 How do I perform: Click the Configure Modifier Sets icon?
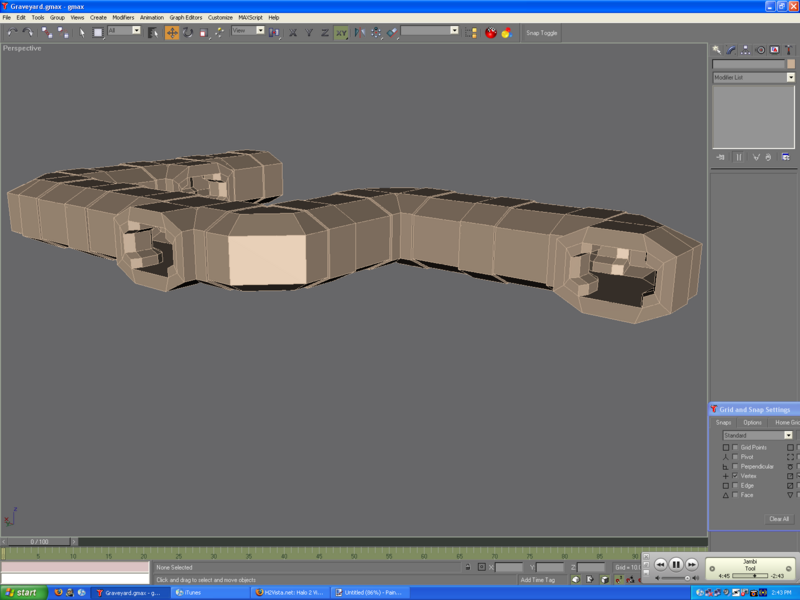(786, 157)
